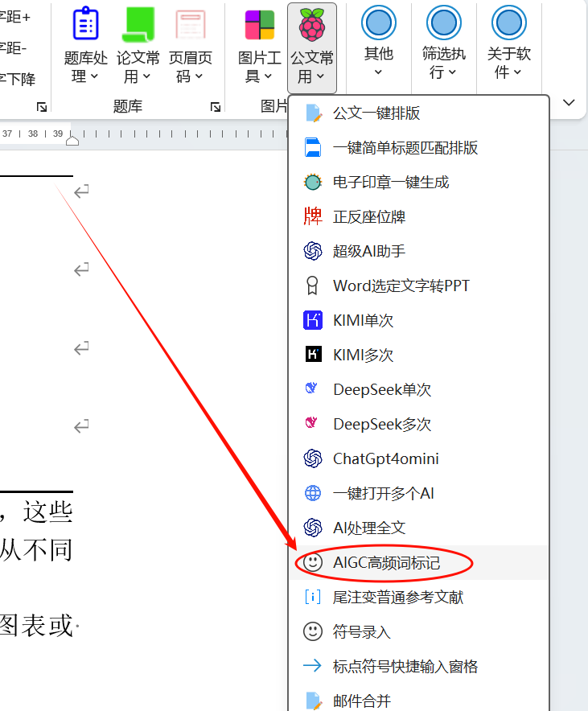Click the globe icon for 一键打开多个AI
Screen dimensions: 588x711
(313, 493)
